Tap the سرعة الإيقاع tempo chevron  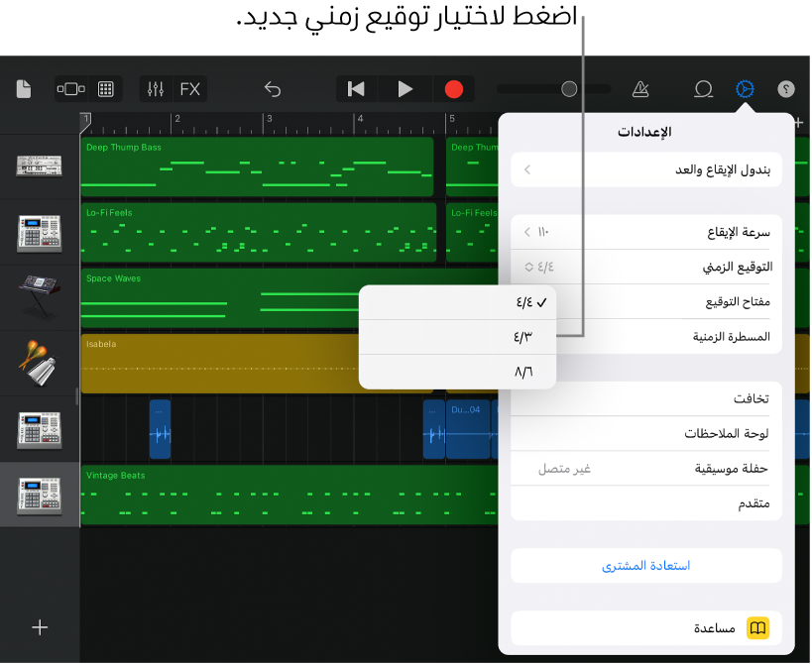tap(526, 231)
